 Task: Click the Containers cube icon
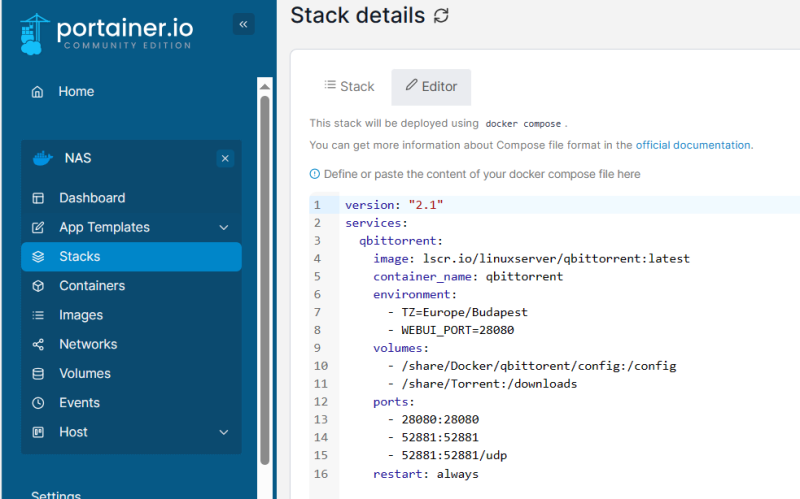(38, 286)
